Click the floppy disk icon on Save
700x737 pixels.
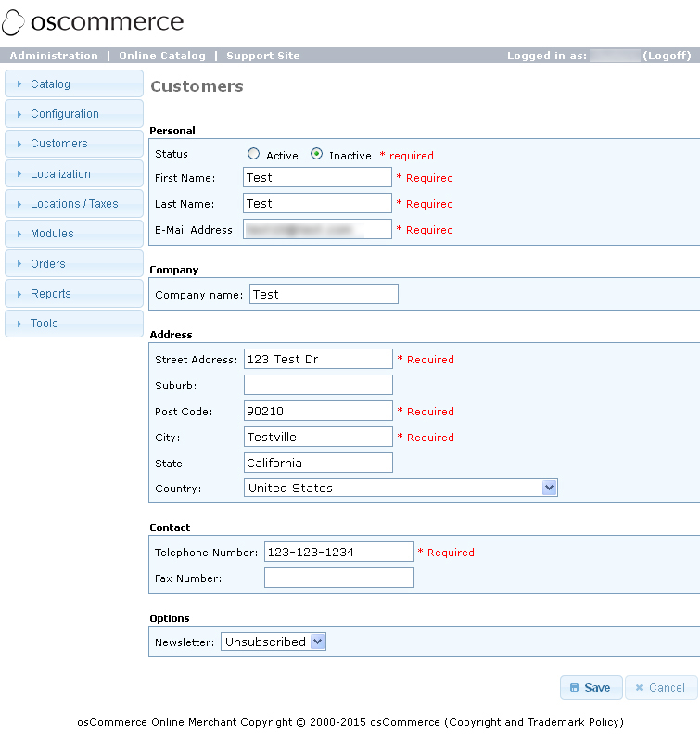pos(575,688)
